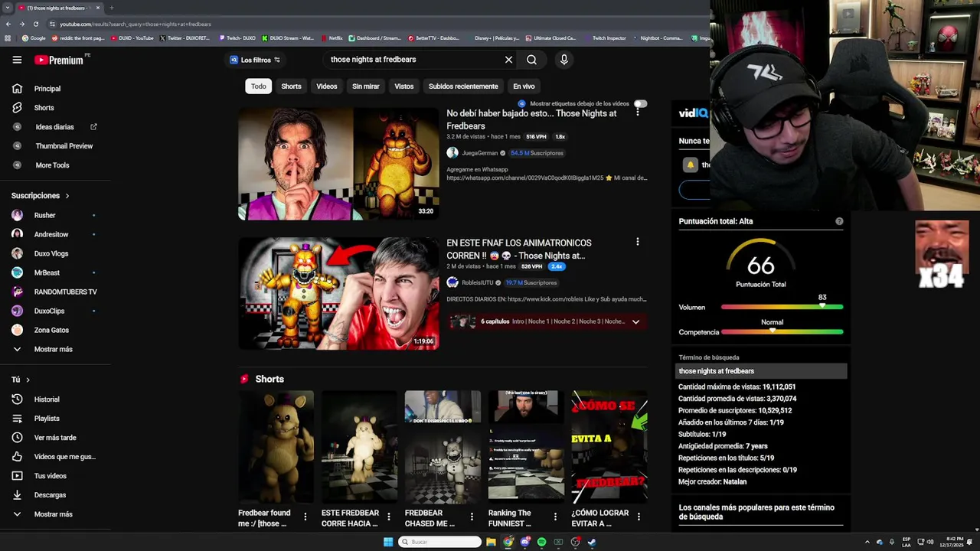Open Principal home in the sidebar
This screenshot has height=551, width=980.
47,89
